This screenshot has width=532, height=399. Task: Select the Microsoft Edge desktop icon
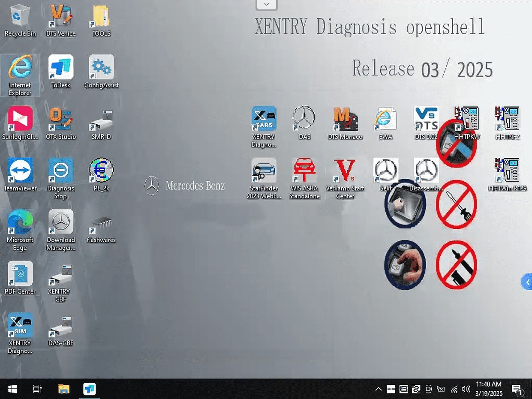coord(20,231)
